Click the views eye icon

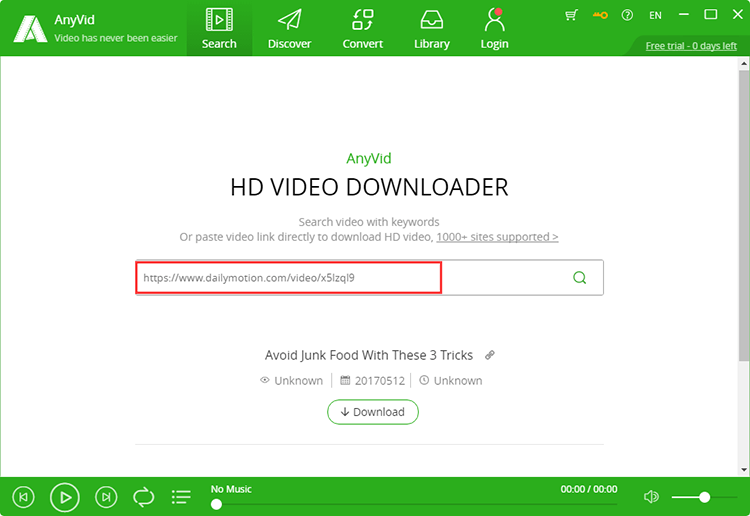click(x=265, y=380)
